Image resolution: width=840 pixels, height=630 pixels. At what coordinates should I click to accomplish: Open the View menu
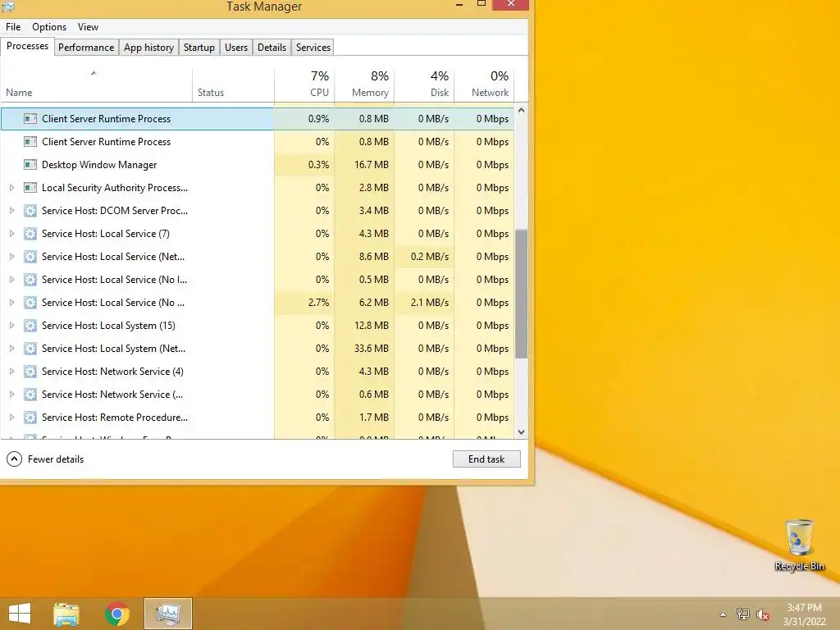click(88, 27)
